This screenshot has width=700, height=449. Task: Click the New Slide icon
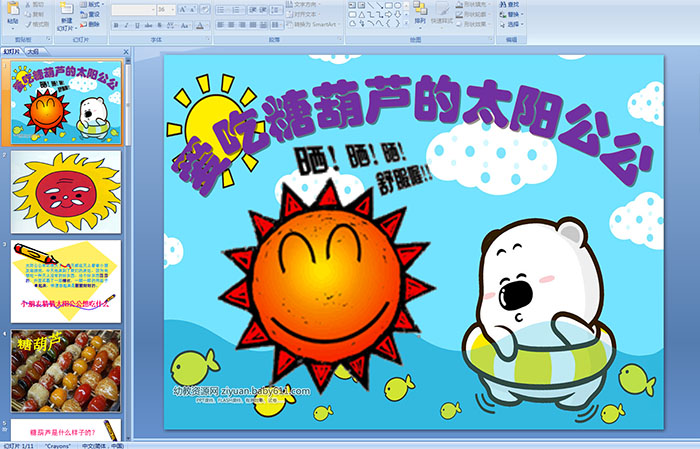point(66,9)
